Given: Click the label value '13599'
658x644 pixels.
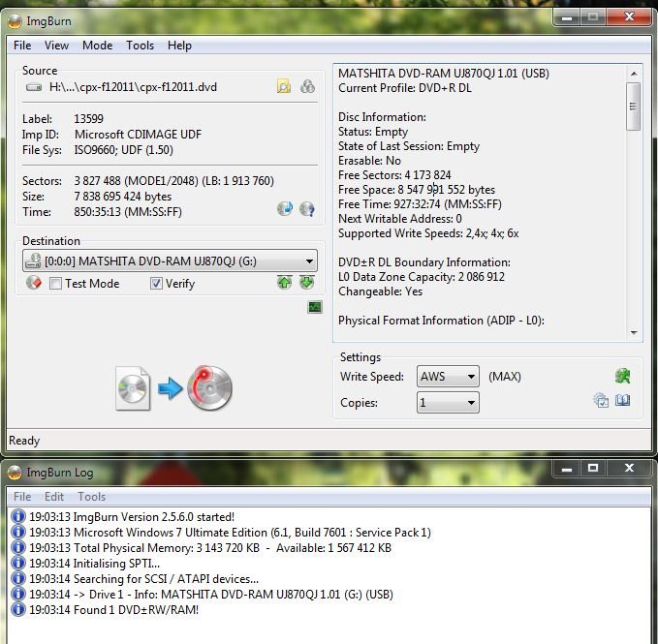Looking at the screenshot, I should point(88,119).
